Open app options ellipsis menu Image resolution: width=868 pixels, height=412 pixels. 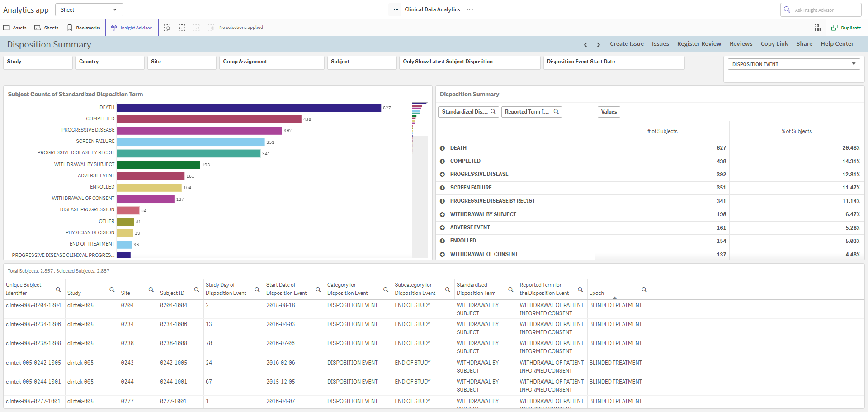pos(470,9)
